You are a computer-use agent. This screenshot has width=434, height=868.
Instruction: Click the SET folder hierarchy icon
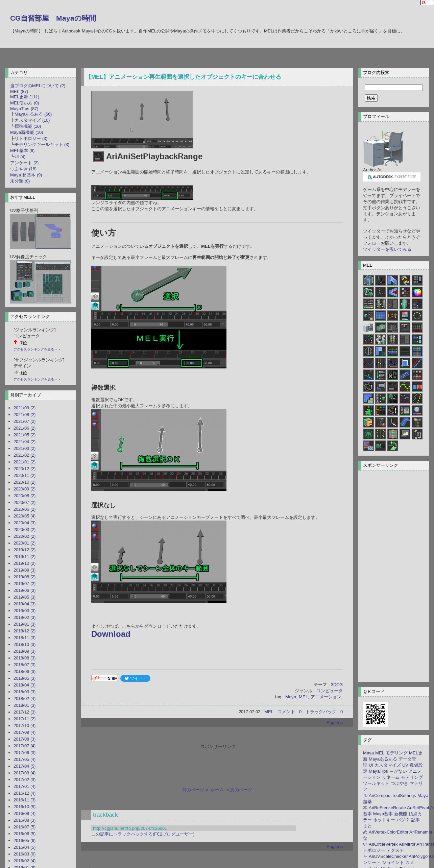point(417,422)
